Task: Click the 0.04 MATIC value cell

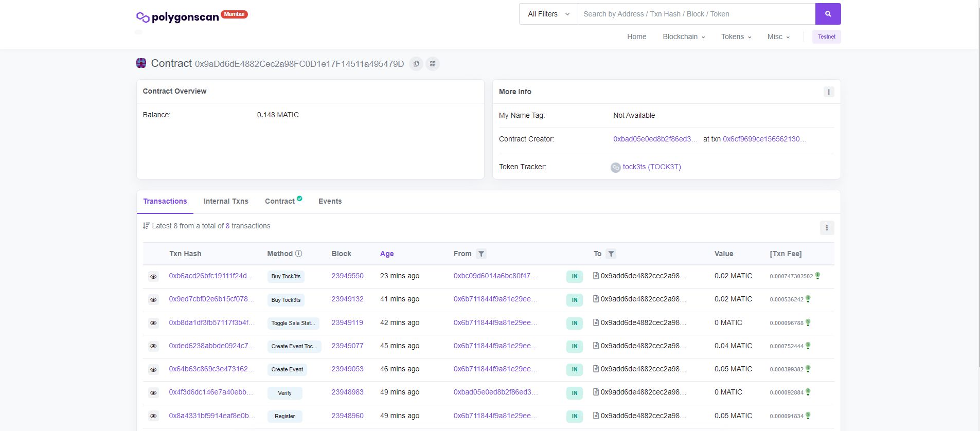Action: (733, 346)
